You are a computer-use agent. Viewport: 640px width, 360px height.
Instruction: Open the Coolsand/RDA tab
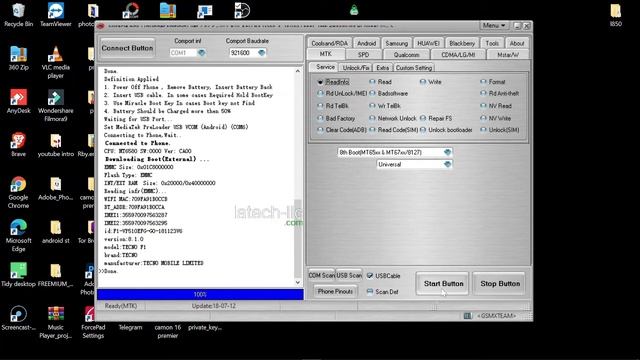329,43
